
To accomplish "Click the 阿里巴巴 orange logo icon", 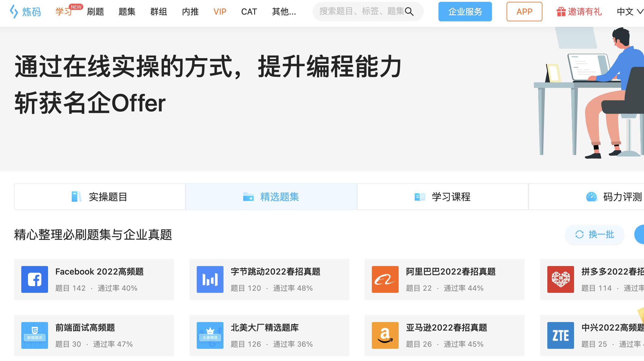I will [x=385, y=279].
